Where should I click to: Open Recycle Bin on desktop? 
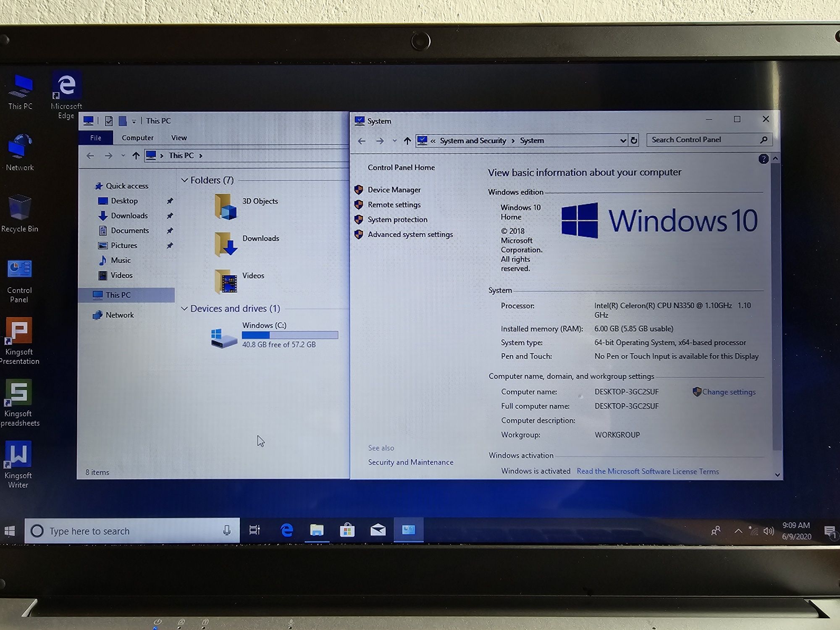[19, 213]
